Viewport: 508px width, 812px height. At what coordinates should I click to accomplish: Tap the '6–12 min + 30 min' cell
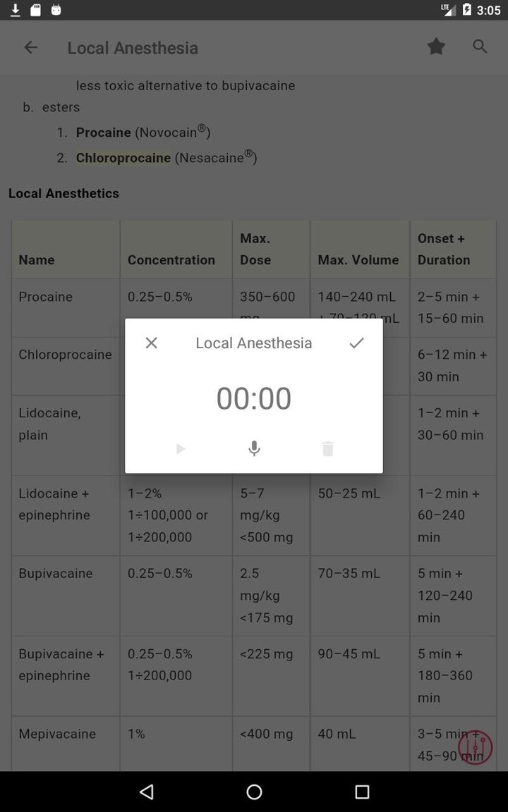tap(453, 366)
